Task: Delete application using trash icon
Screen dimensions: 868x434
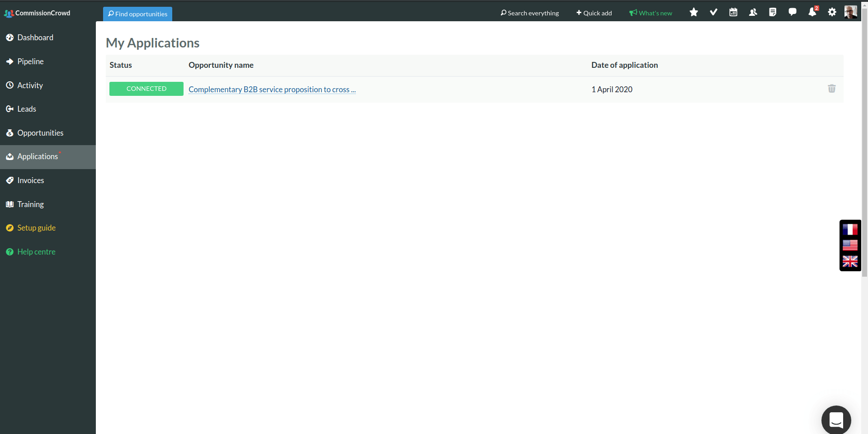Action: 831,89
